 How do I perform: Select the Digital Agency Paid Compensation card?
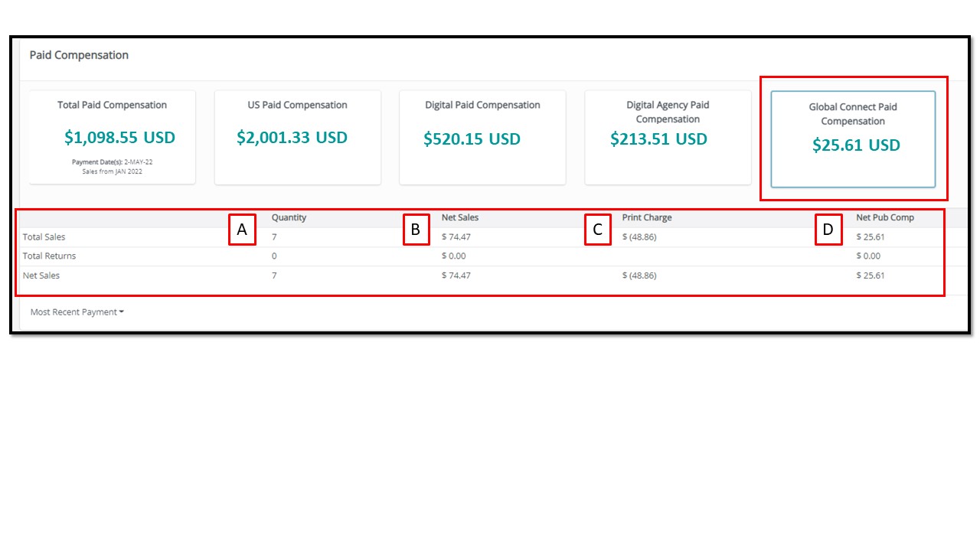click(668, 137)
